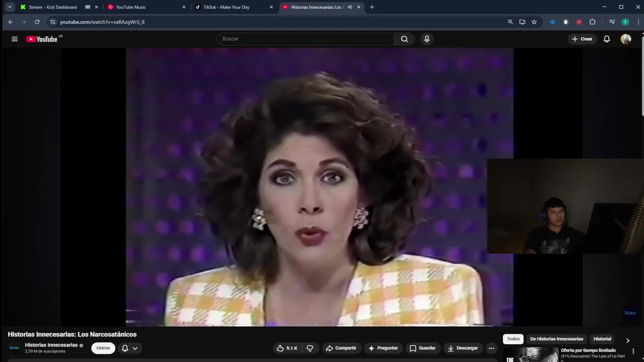Viewport: 644px width, 362px height.
Task: Open site information icon in address bar
Action: coord(52,22)
